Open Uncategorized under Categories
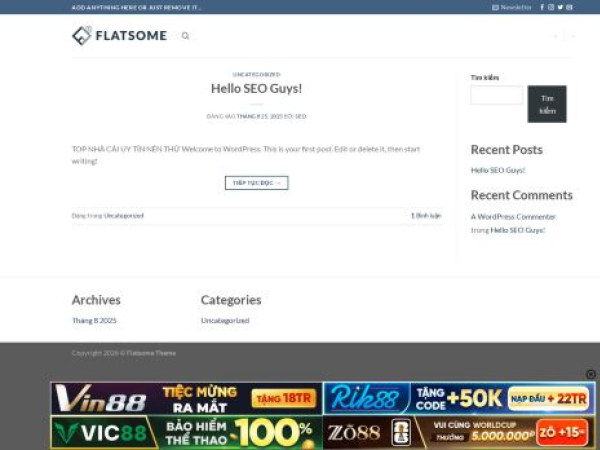The image size is (600, 450). point(225,320)
